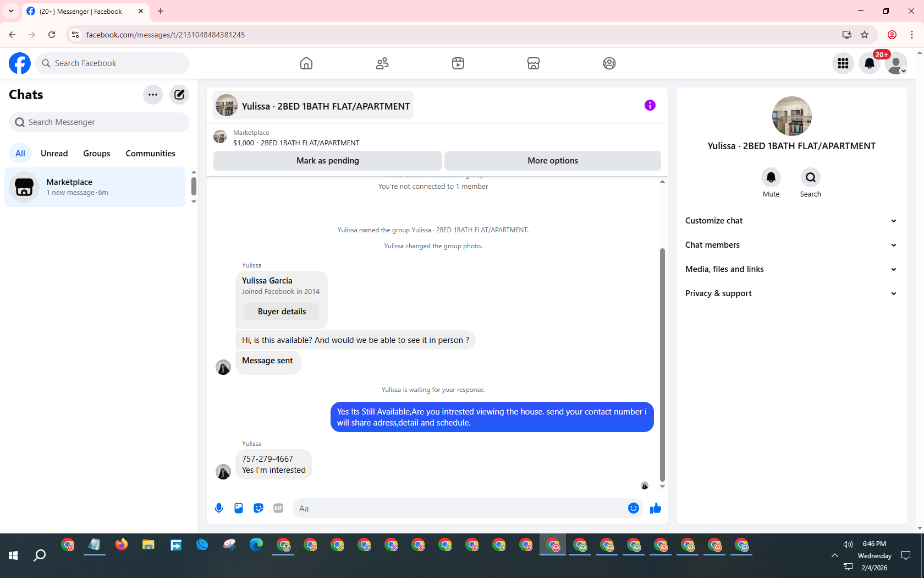Choose a sticker icon
This screenshot has height=578, width=924.
(258, 508)
